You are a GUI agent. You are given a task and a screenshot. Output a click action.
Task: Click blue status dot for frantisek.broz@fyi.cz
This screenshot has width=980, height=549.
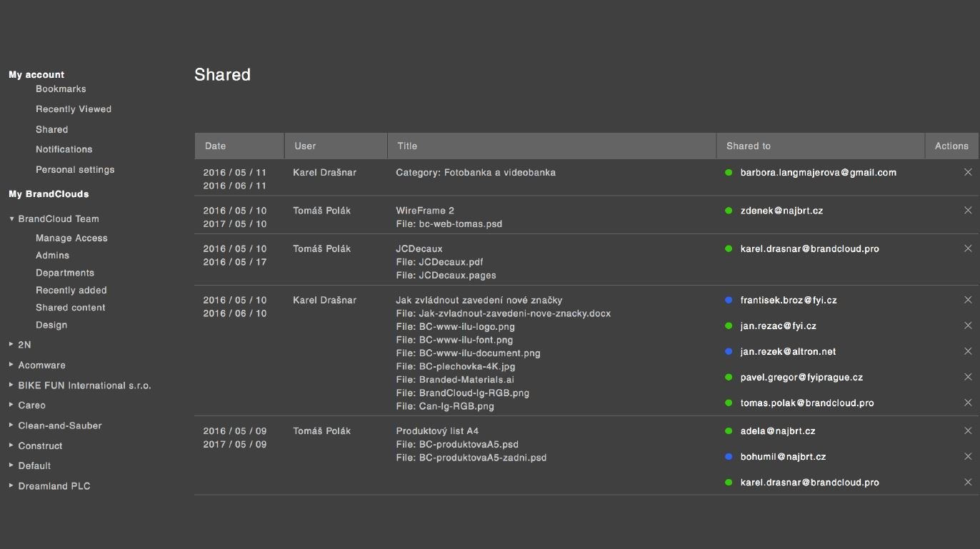pos(729,301)
